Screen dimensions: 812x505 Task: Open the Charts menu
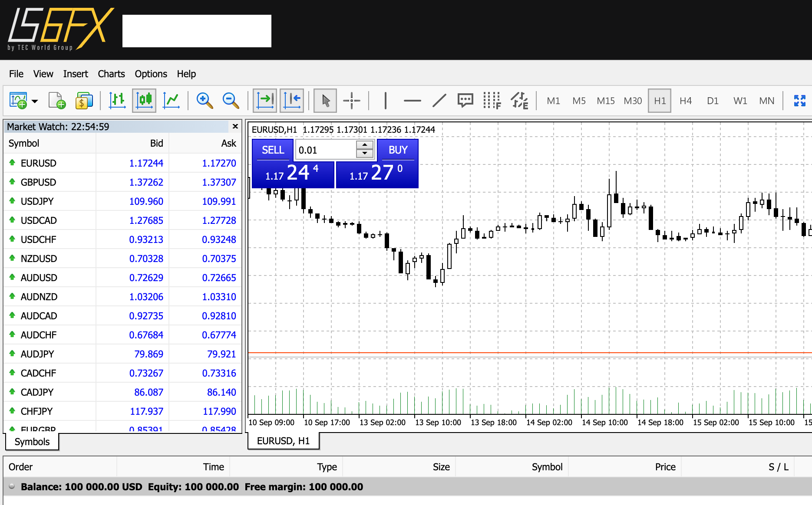point(111,74)
